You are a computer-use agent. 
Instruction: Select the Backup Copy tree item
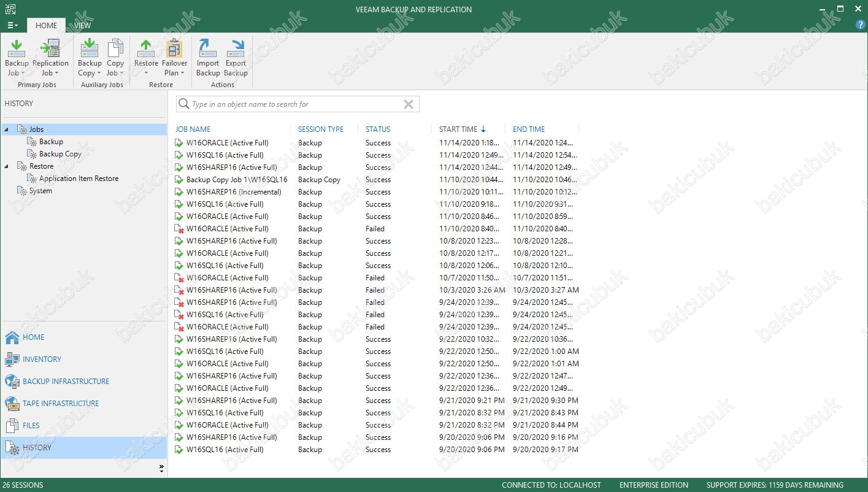(x=60, y=154)
